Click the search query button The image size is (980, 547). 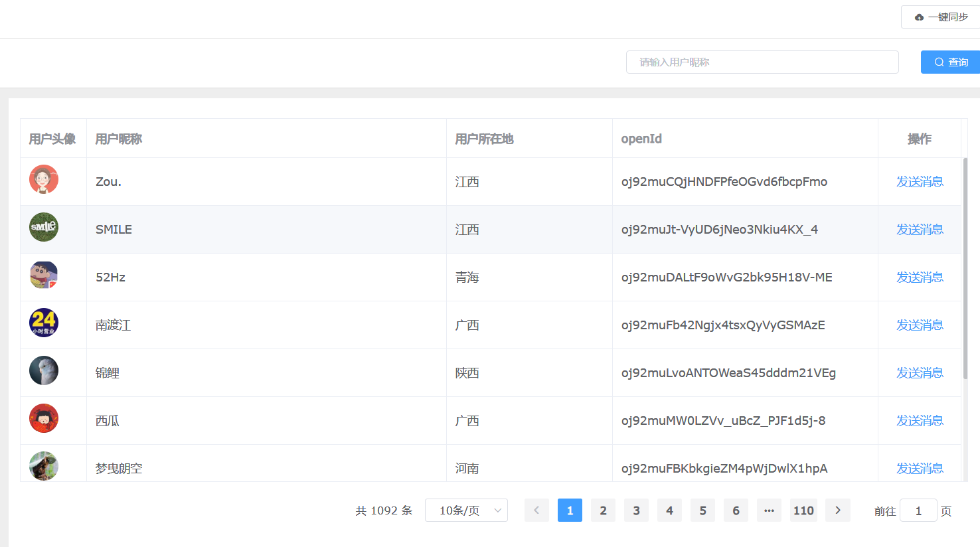point(951,62)
